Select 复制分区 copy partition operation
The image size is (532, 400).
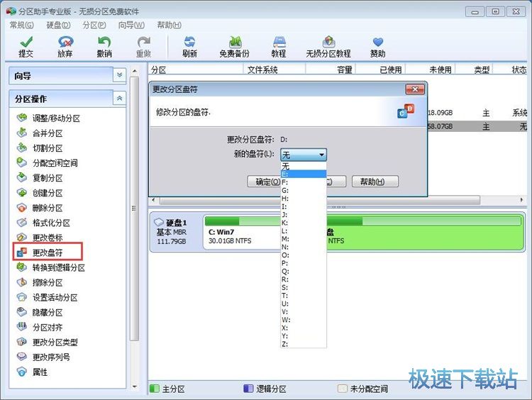point(40,178)
